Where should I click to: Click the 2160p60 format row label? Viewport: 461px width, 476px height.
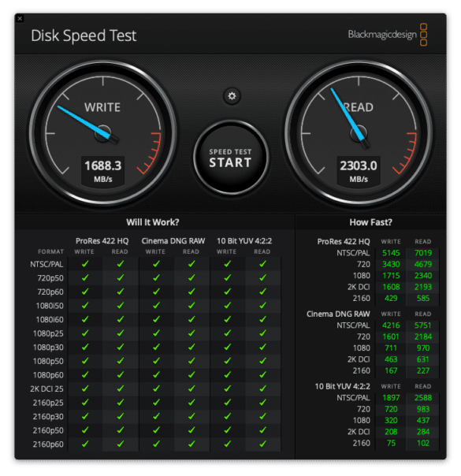point(48,444)
